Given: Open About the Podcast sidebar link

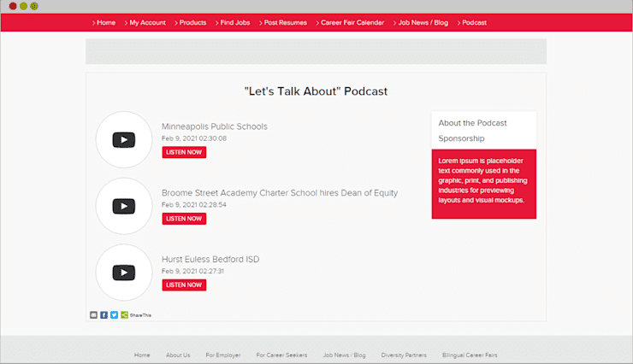Looking at the screenshot, I should tap(472, 123).
